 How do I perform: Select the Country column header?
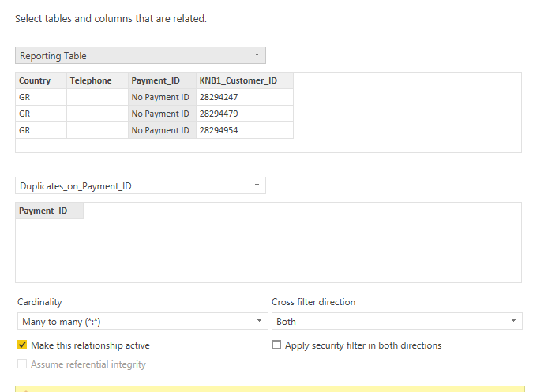coord(41,80)
